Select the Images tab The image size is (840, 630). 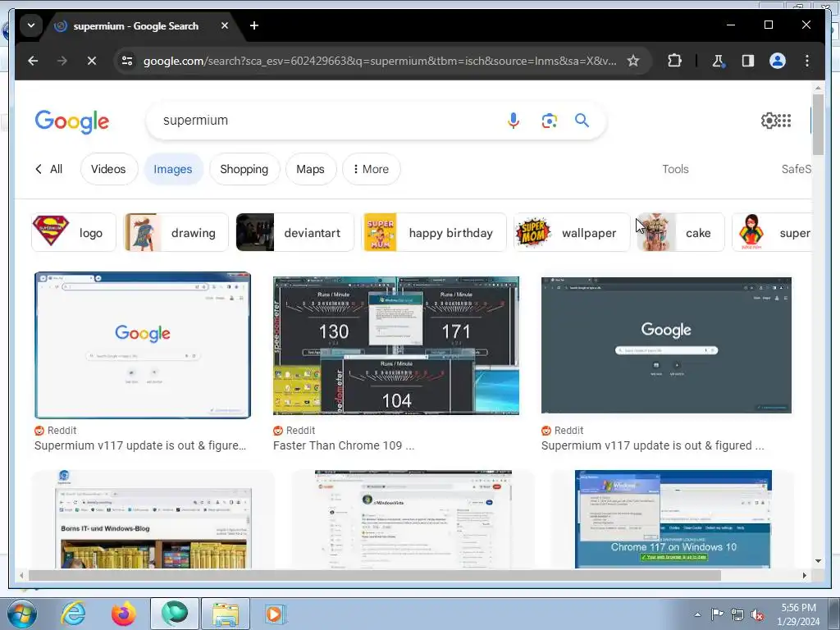(x=173, y=169)
